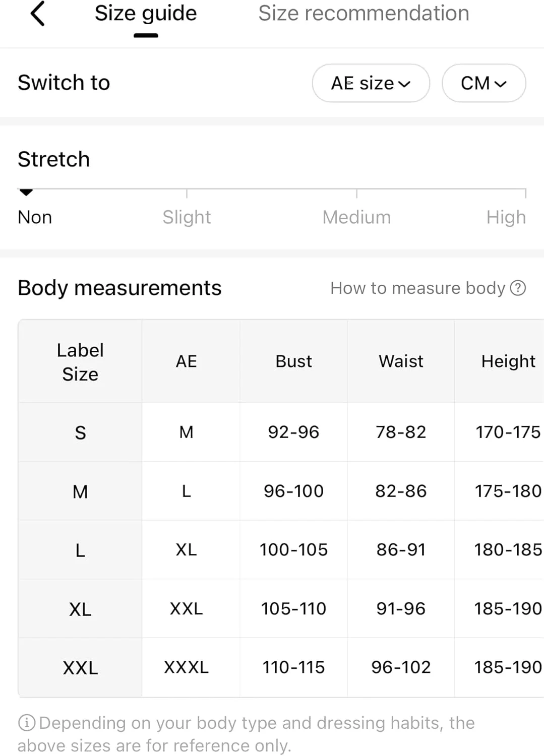Click the XXXL AE size cell
This screenshot has width=544, height=756.
point(186,667)
